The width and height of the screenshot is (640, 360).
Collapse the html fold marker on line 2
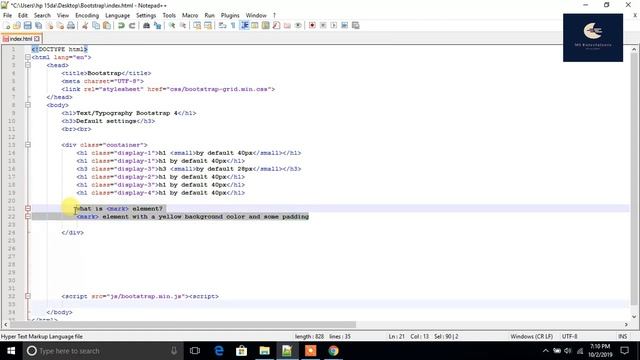tap(28, 57)
